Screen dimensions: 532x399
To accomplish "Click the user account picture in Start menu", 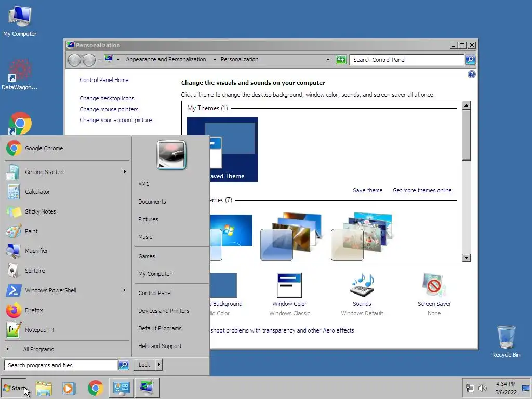I will [x=171, y=155].
